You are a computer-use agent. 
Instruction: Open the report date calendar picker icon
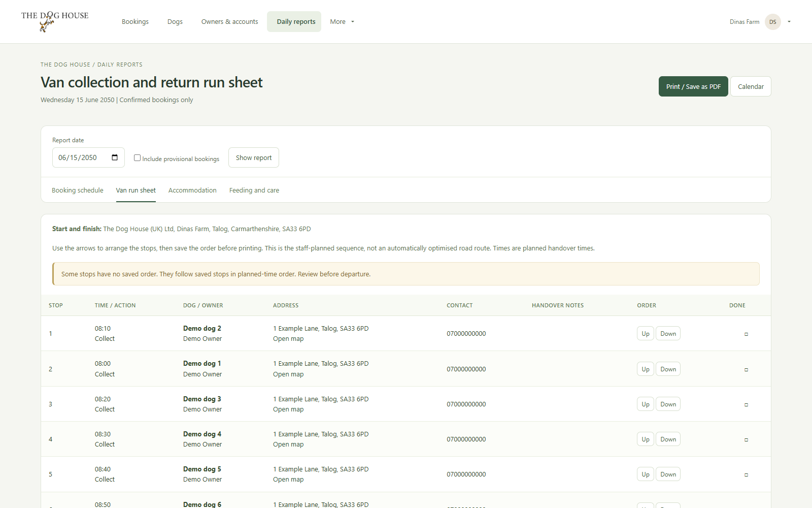[115, 157]
